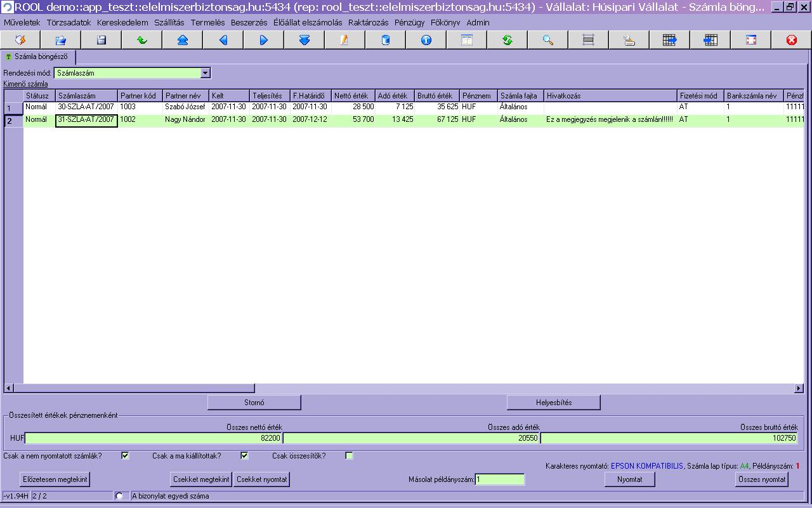The width and height of the screenshot is (812, 508).
Task: Click the green refresh arrows icon
Action: (x=507, y=40)
